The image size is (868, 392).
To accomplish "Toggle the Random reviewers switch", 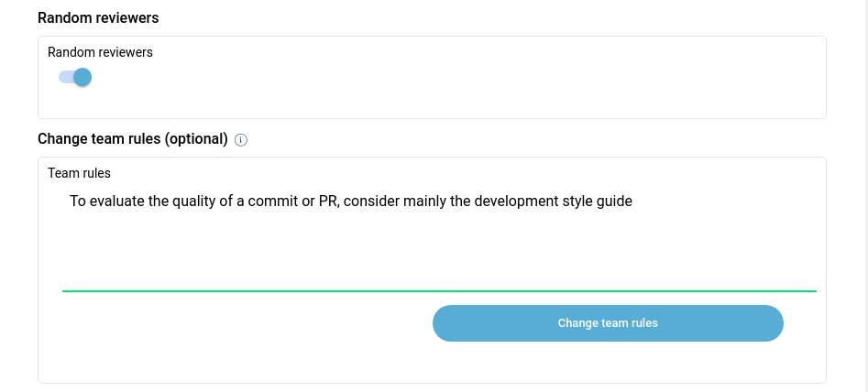I will (x=75, y=78).
